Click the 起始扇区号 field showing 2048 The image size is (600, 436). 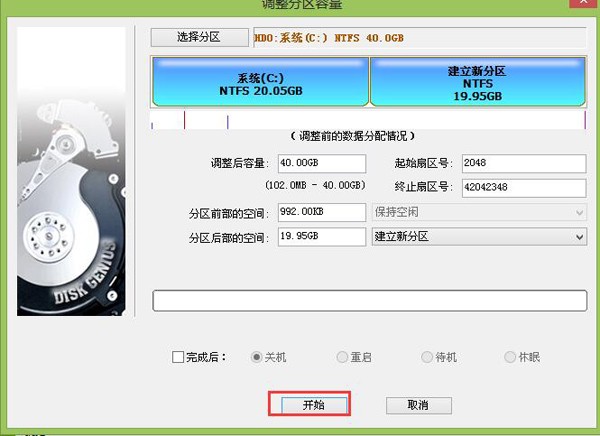coord(524,163)
